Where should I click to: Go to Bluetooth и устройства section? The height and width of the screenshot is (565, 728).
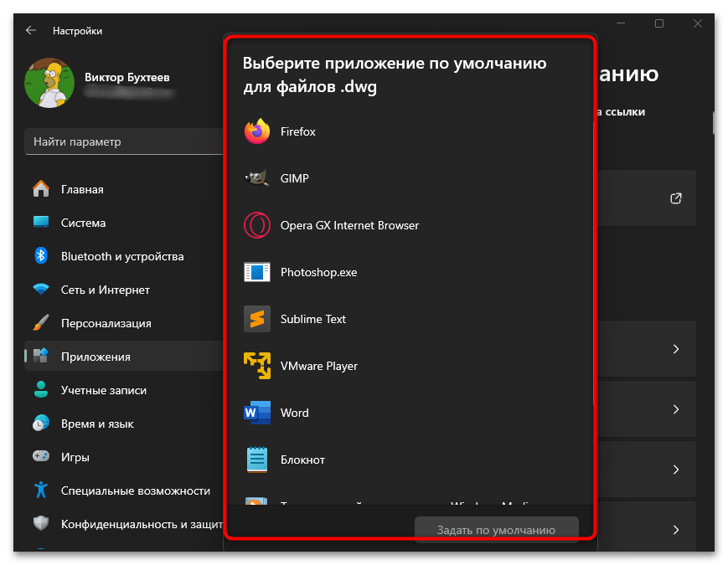124,255
